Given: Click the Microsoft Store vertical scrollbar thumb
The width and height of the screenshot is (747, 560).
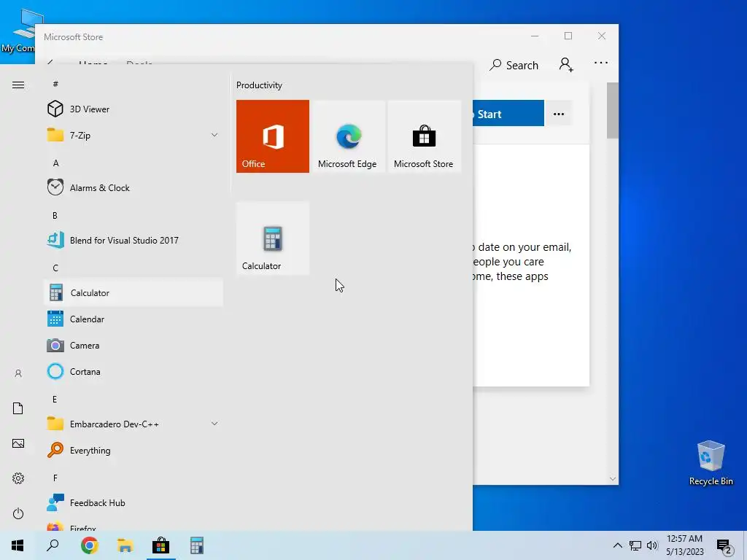Looking at the screenshot, I should pos(612,111).
